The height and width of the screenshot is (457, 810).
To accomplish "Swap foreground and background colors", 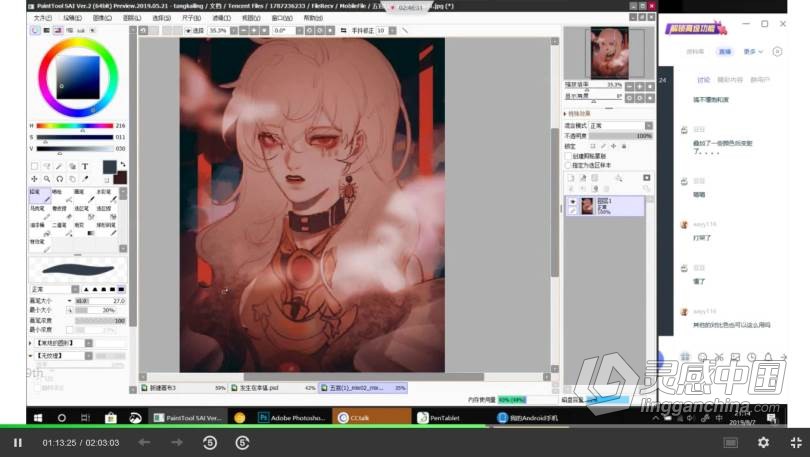I will pos(123,165).
